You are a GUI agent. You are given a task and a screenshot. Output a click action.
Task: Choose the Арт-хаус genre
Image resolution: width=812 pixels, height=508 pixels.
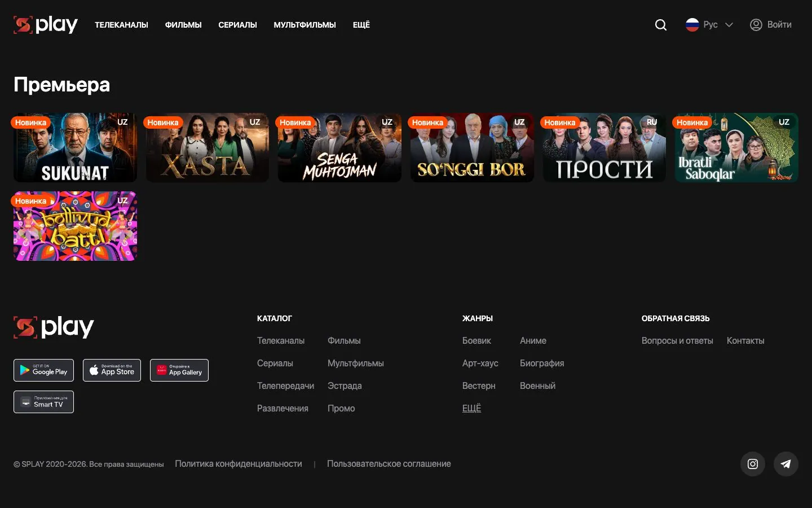480,364
